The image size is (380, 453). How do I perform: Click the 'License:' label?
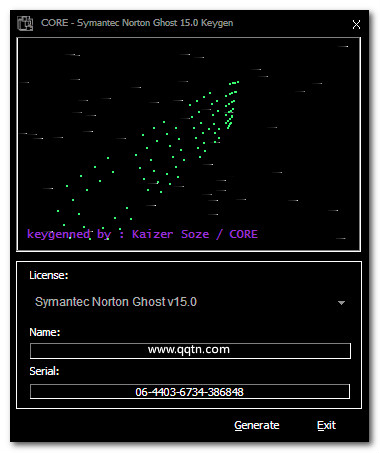click(49, 275)
